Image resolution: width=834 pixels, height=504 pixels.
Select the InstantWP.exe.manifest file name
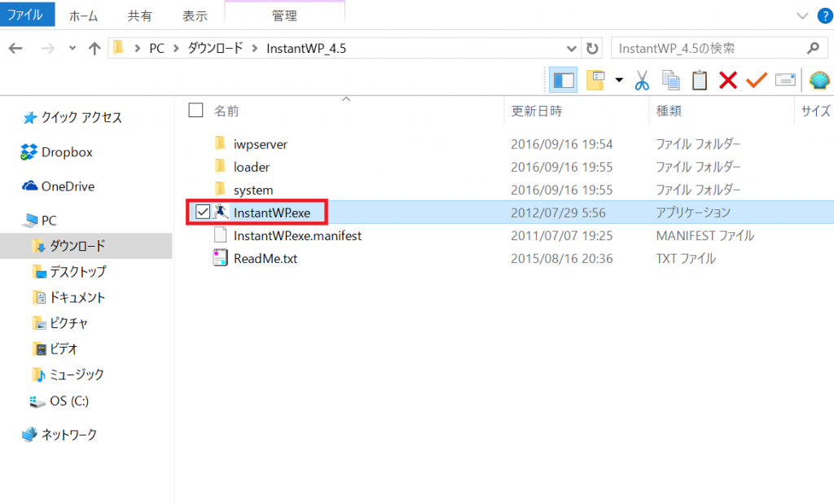[297, 235]
